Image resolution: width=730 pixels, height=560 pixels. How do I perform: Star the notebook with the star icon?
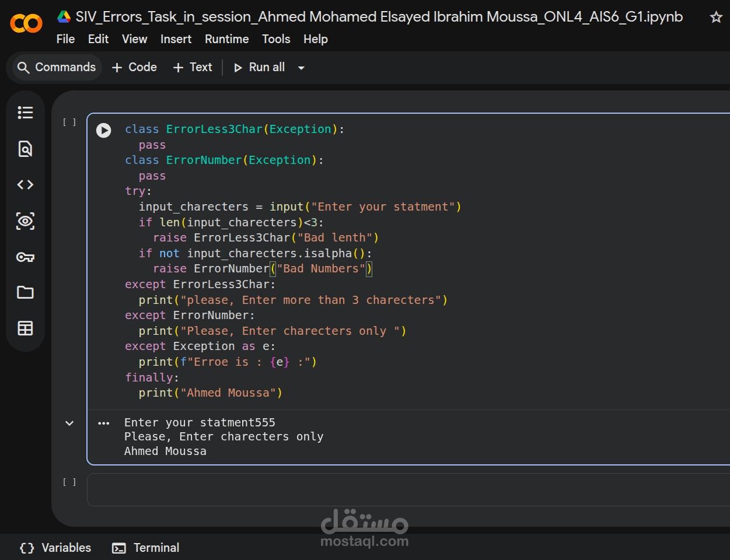716,17
